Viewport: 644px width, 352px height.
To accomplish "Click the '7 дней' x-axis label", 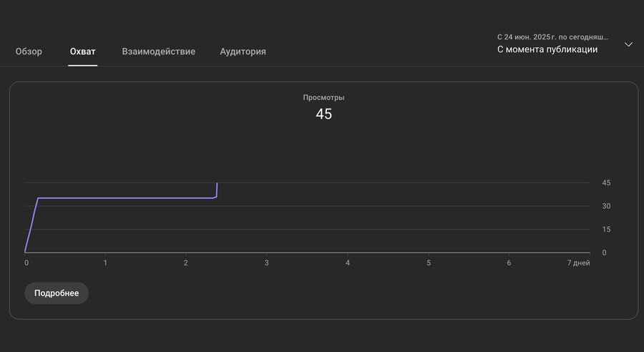I will point(578,263).
